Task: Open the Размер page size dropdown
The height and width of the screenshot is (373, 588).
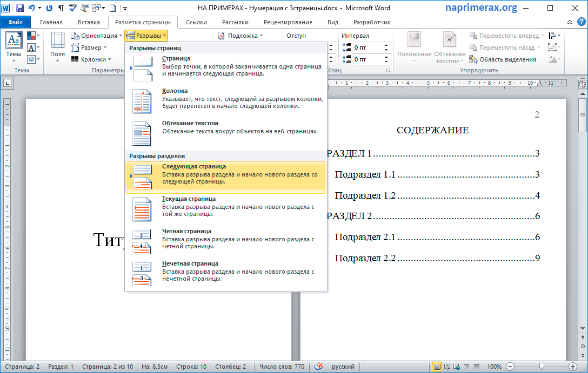Action: pyautogui.click(x=89, y=48)
